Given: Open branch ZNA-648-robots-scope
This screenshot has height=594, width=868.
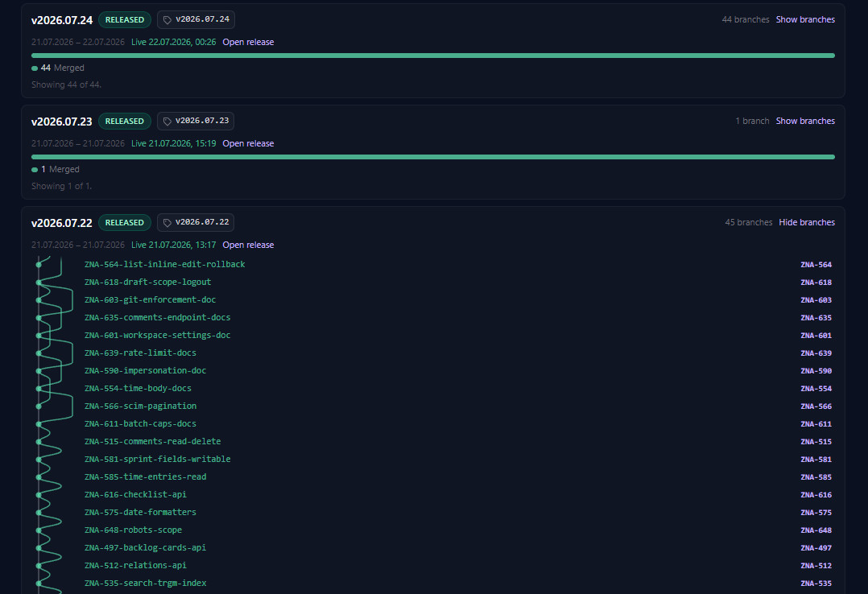Looking at the screenshot, I should pos(133,530).
